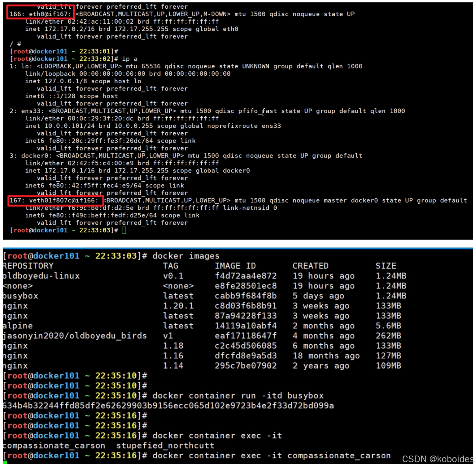476x467 pixels.
Task: Click image ID "c2c45d506085"
Action: 245,346
